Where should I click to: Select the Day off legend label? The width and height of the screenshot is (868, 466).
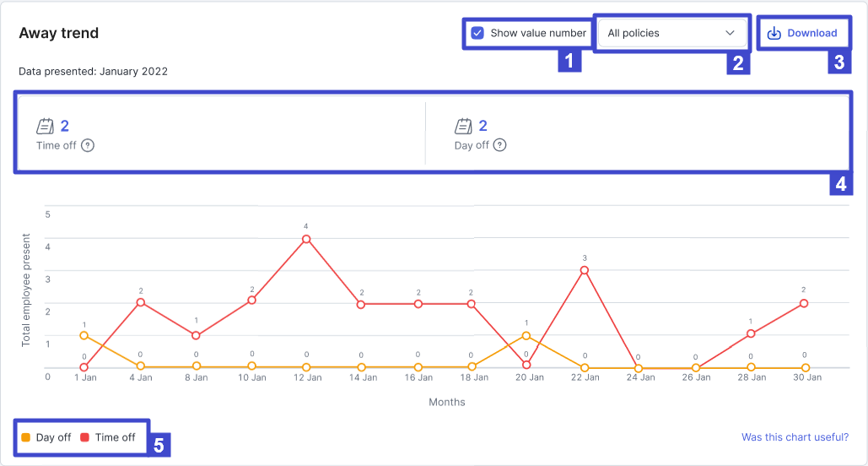53,437
